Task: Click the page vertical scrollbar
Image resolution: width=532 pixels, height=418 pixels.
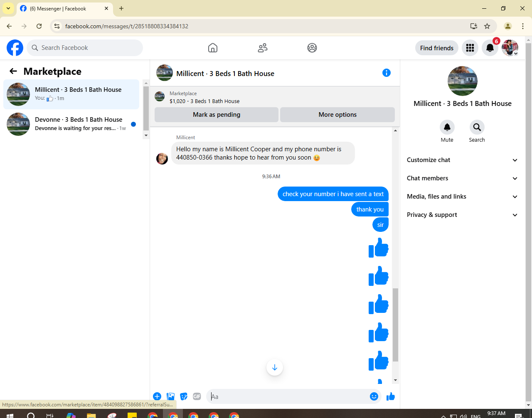Action: click(528, 223)
